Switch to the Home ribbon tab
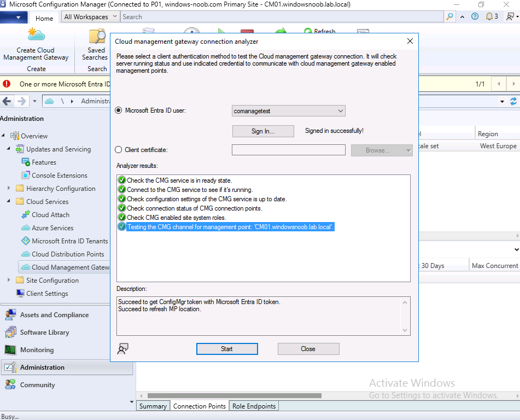Viewport: 520px width, 420px height. pos(44,18)
